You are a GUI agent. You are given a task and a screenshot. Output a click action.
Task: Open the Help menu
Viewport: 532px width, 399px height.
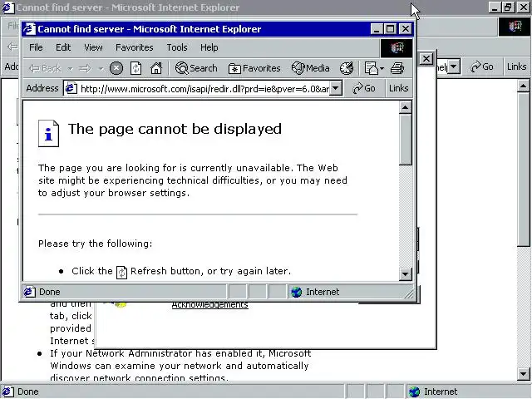point(209,47)
